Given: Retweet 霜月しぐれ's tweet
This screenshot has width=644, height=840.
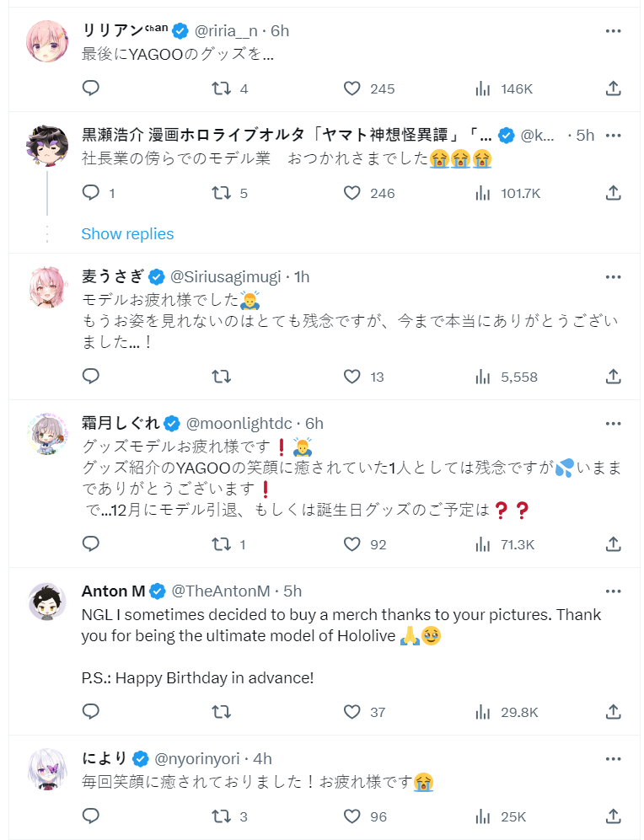Looking at the screenshot, I should [x=221, y=544].
